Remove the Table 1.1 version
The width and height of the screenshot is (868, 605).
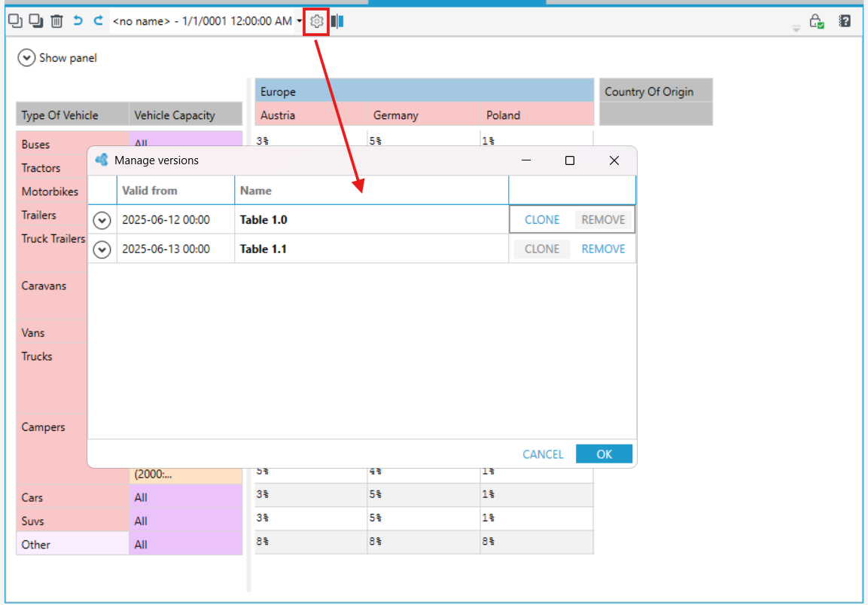[603, 249]
